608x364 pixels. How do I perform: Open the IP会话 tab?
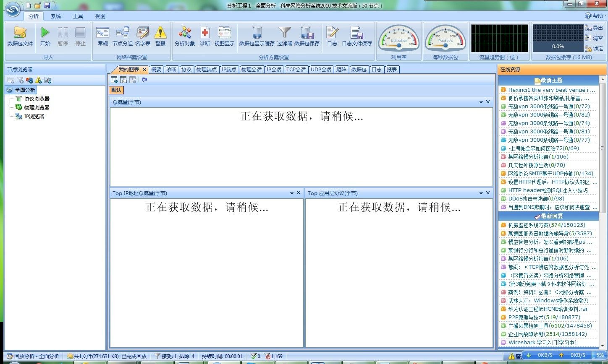pyautogui.click(x=274, y=70)
